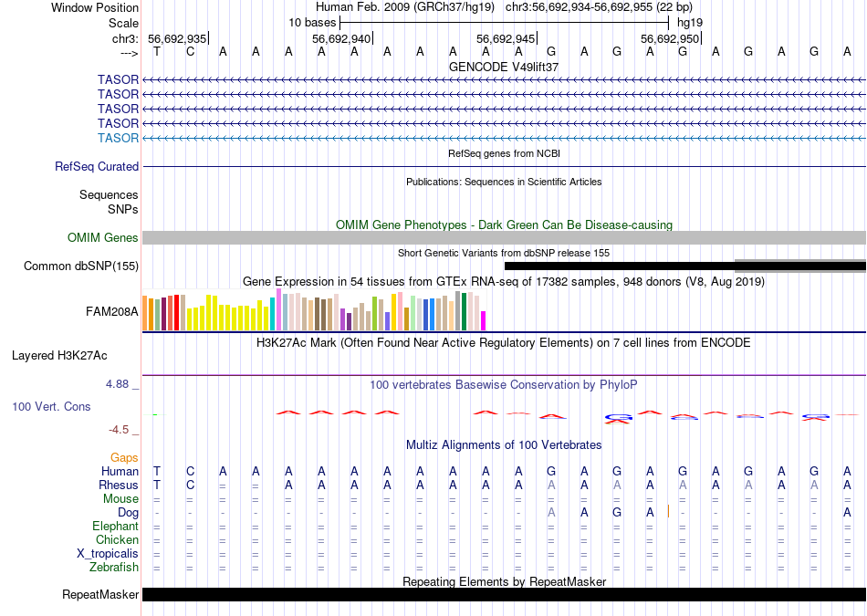Screen dimensions: 867x616
Task: Click the Sequences label under Publications
Action: coord(109,195)
